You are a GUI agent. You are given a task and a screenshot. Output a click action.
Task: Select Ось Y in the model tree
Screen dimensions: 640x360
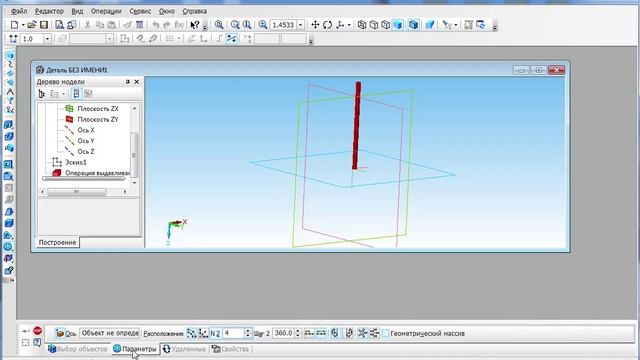[86, 140]
